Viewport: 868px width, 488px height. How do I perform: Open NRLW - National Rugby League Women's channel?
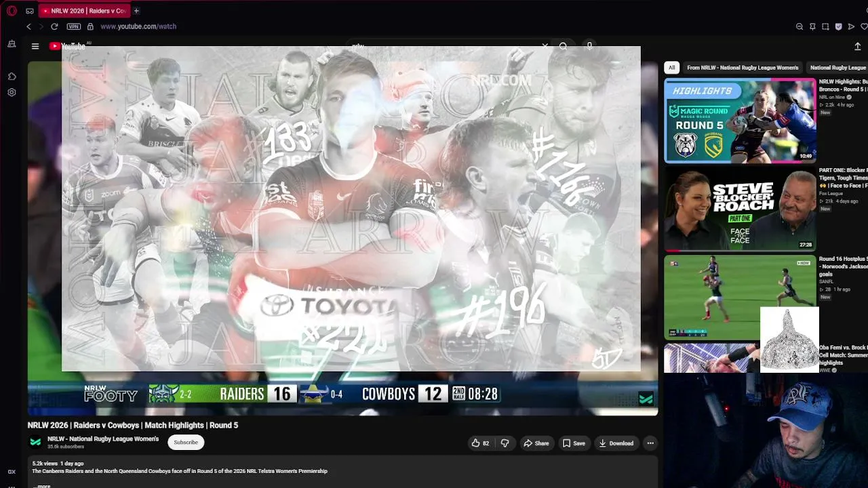(x=103, y=439)
